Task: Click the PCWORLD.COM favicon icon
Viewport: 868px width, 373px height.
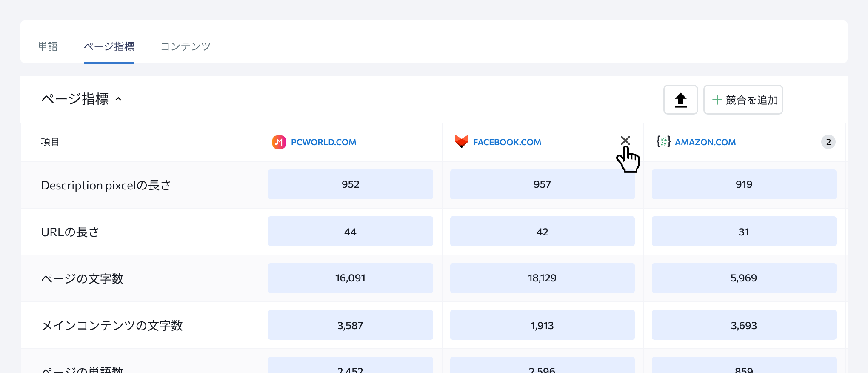Action: 279,142
